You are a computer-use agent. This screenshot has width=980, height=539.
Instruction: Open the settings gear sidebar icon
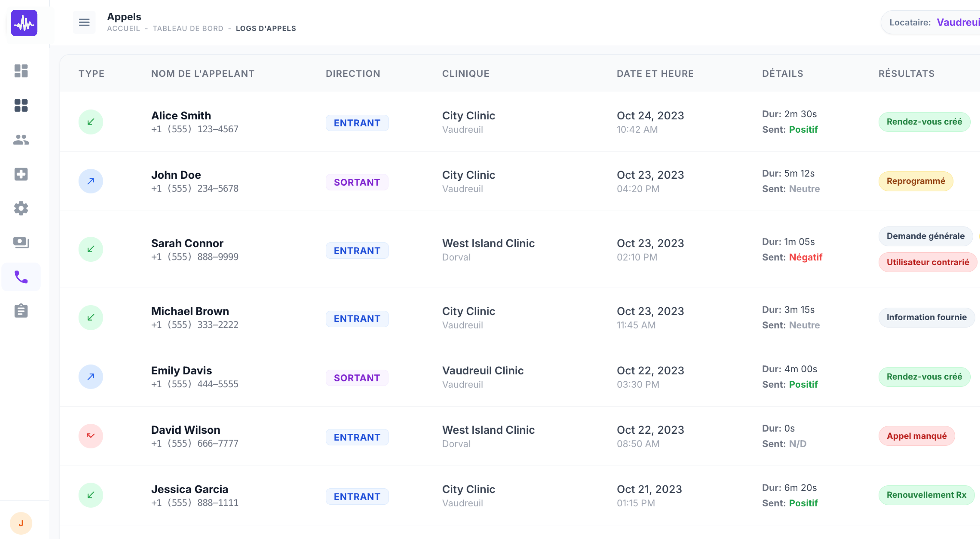click(x=21, y=208)
